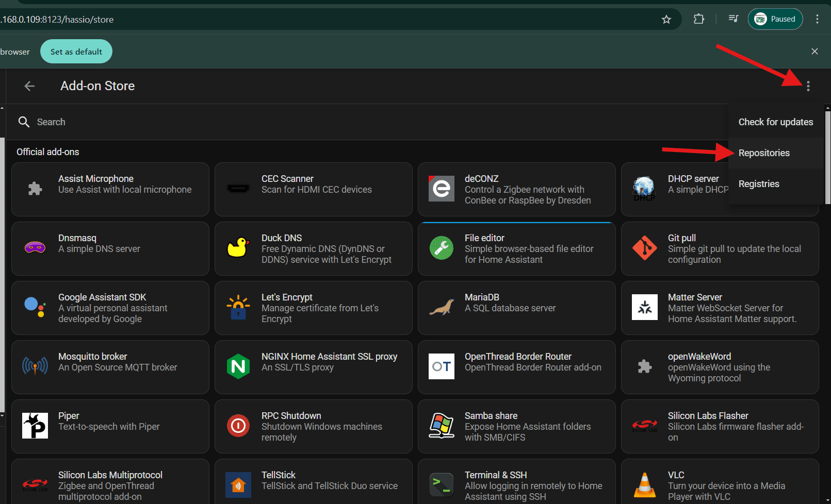Click the Terminal & SSH console icon

coord(441,485)
